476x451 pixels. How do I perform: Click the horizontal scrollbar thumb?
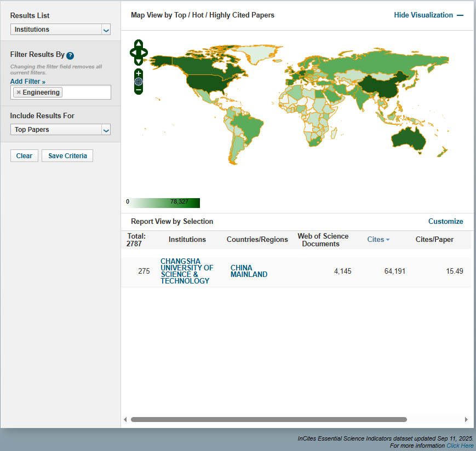coord(268,420)
